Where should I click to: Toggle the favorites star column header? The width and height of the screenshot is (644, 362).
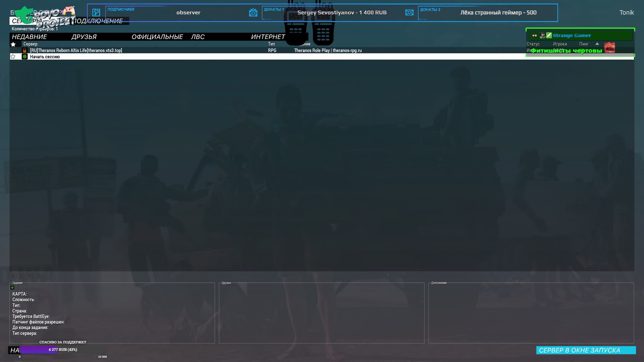pyautogui.click(x=13, y=44)
